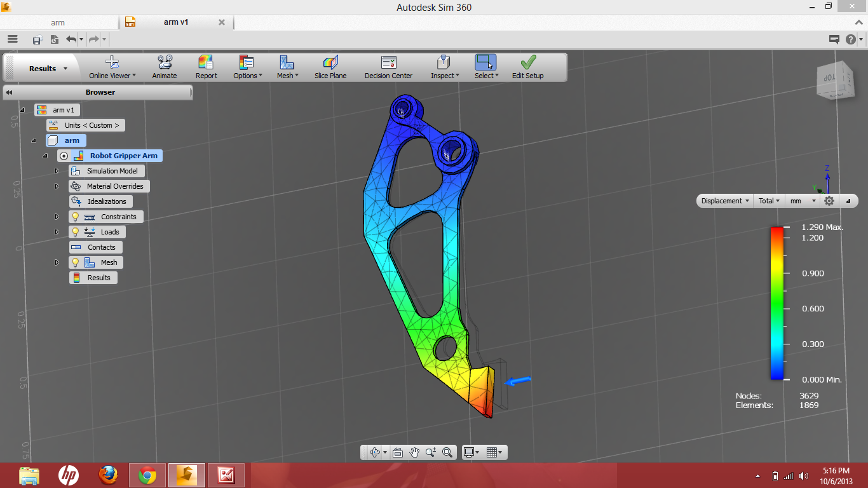Open the Online Viewer tool
The image size is (868, 488).
click(112, 67)
